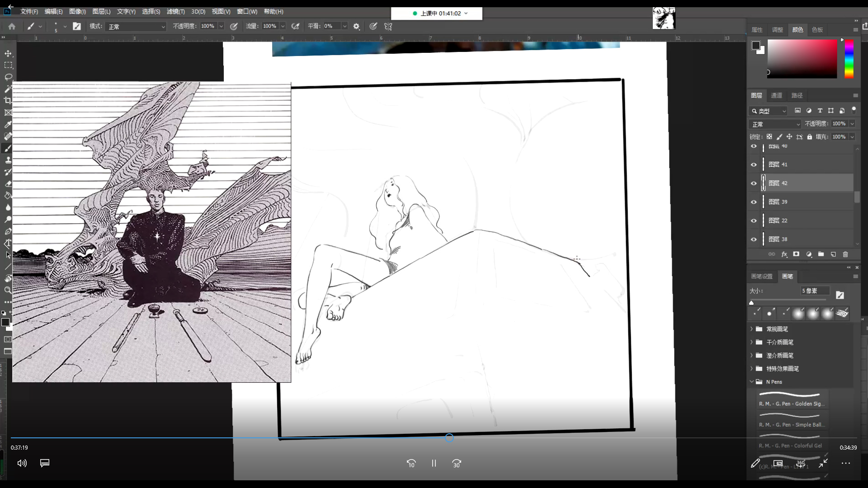Image resolution: width=868 pixels, height=488 pixels.
Task: Add a layer style via fx icon
Action: click(x=784, y=254)
